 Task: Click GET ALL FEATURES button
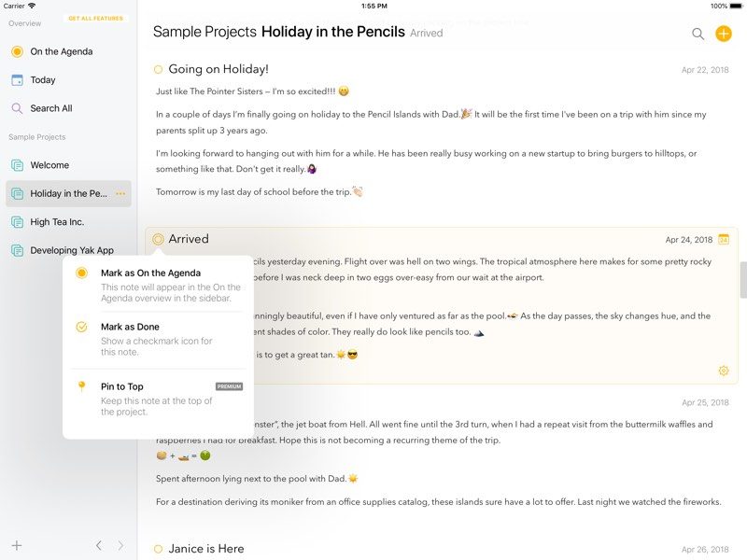pyautogui.click(x=95, y=19)
